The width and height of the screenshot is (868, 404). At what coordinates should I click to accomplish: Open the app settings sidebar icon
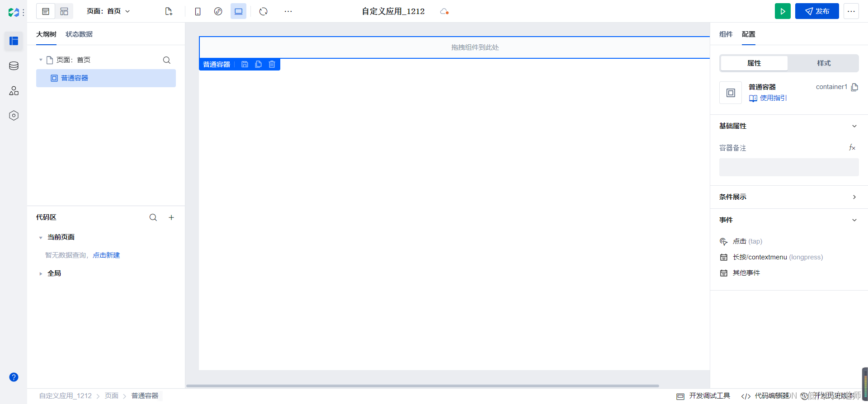14,116
